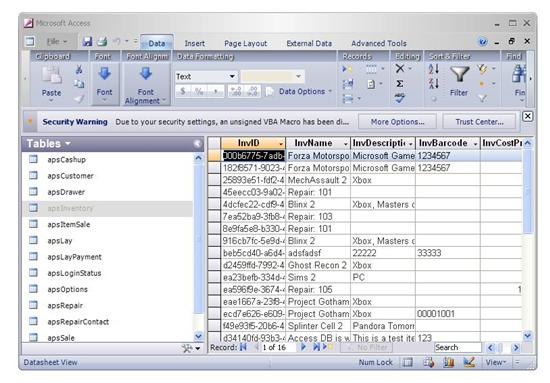Viewport: 550px width, 383px height.
Task: Open the apsCustomer table
Action: click(x=71, y=176)
